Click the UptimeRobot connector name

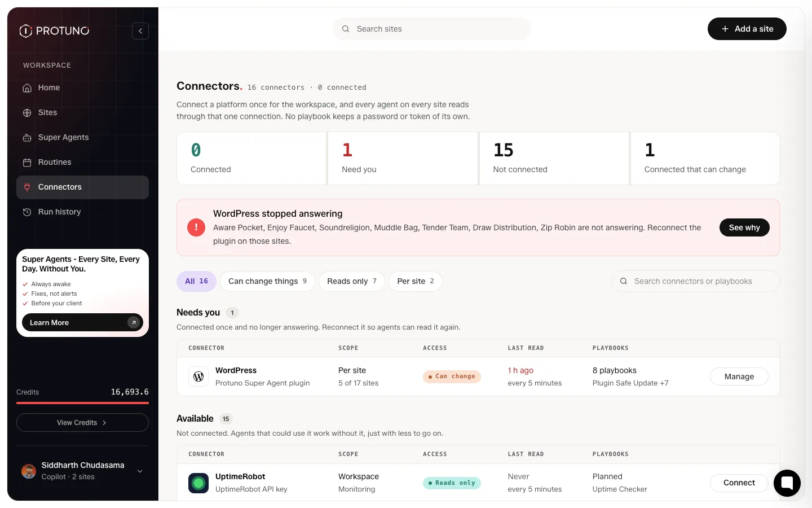point(240,476)
